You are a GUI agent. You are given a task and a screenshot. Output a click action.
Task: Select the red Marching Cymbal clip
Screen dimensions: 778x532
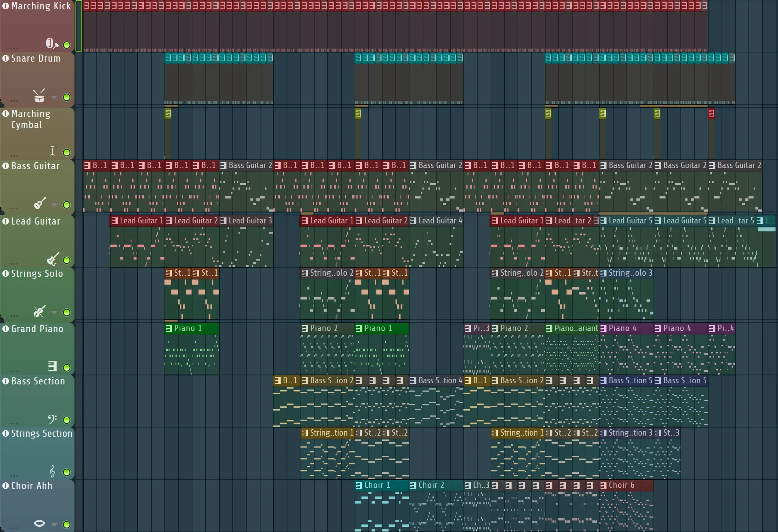(x=711, y=113)
